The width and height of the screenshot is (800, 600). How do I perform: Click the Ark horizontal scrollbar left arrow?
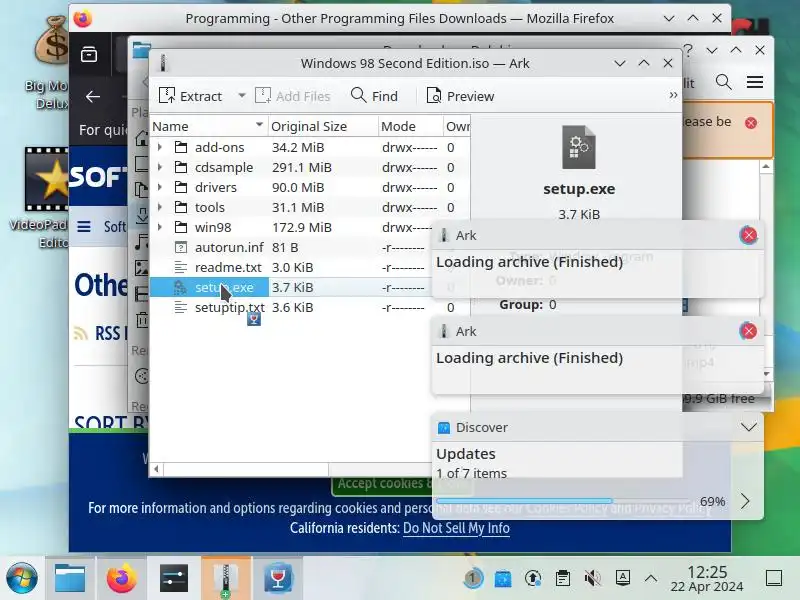pos(157,469)
